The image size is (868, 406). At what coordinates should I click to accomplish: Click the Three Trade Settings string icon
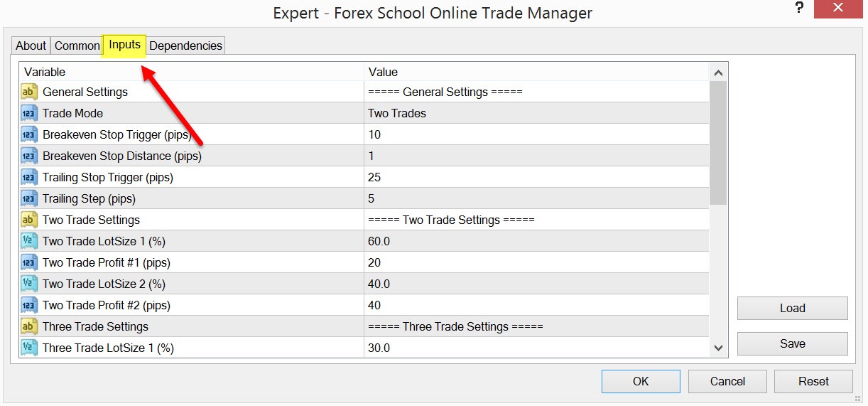[29, 326]
